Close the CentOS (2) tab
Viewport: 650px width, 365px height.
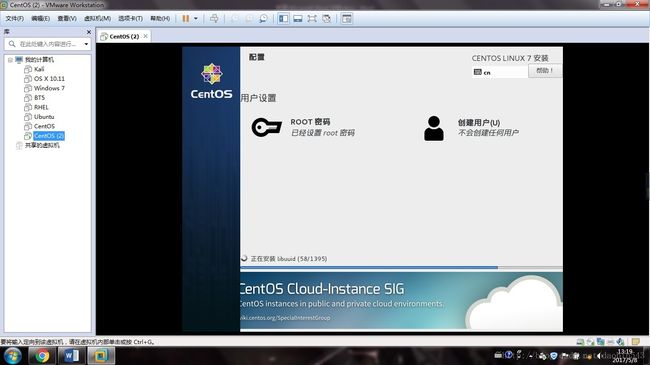tap(146, 36)
